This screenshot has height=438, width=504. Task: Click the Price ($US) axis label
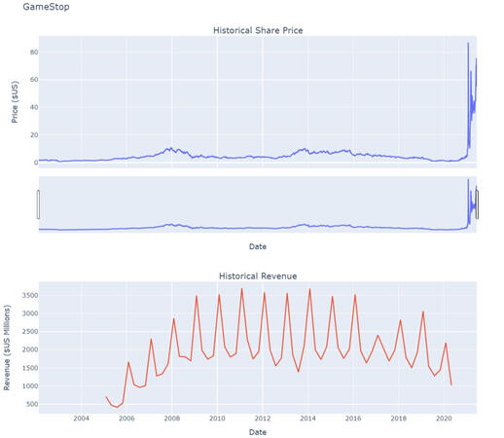15,102
